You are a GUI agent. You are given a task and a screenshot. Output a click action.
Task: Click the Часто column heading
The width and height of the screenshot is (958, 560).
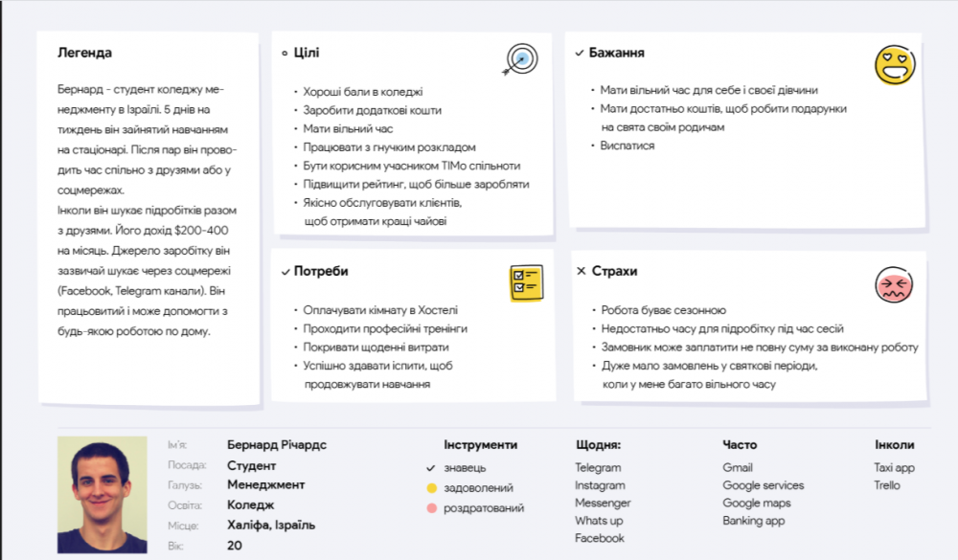[739, 445]
